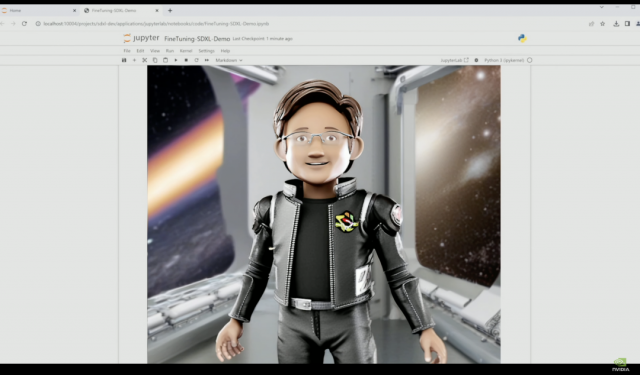This screenshot has width=640, height=375.
Task: Paste a cell with the clipboard icon
Action: pos(165,60)
